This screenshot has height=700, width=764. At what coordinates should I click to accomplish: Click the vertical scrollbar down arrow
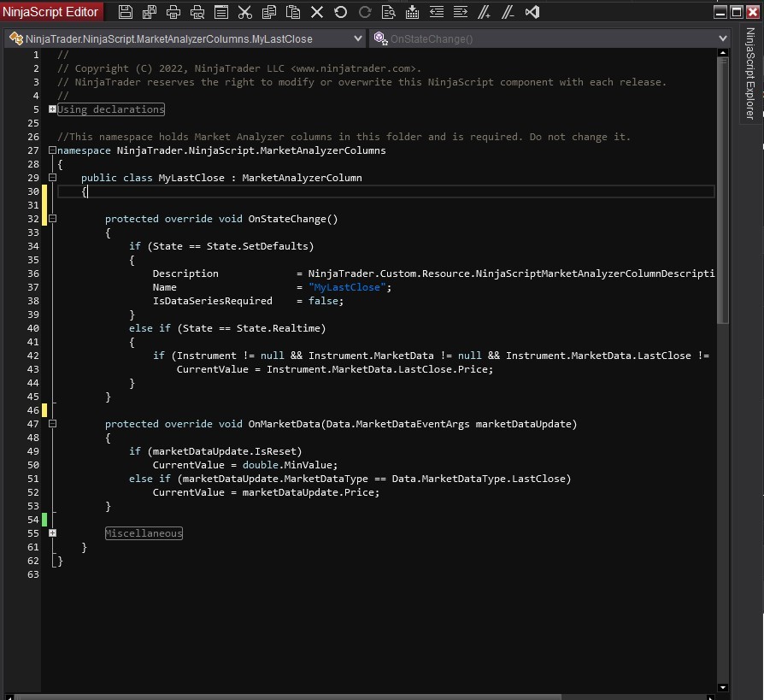[724, 687]
